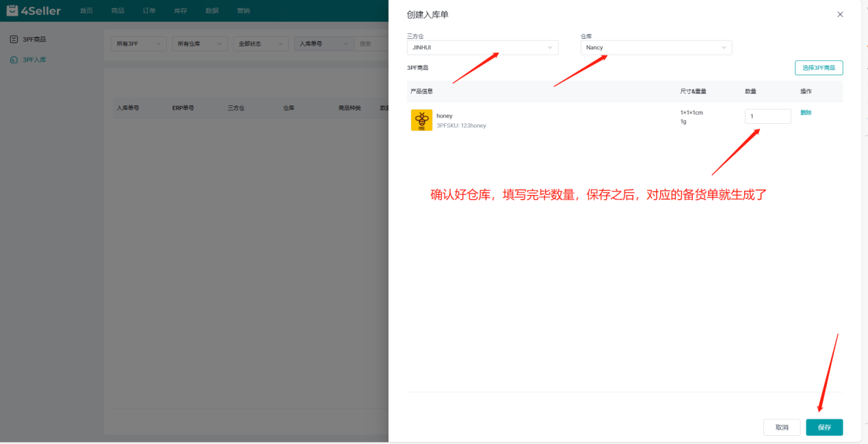Click the 数量 column header in dialog

point(750,91)
